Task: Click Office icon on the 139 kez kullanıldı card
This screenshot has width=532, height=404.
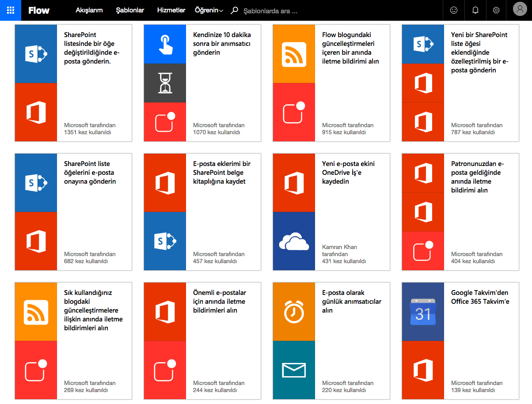Action: point(423,370)
